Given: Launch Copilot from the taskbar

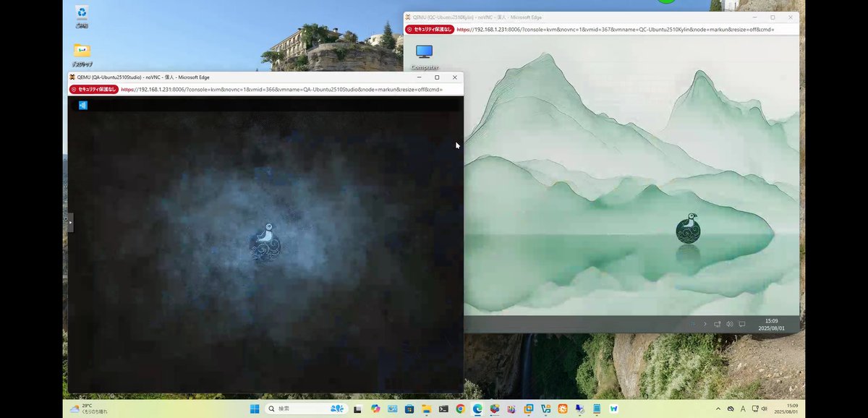Looking at the screenshot, I should 375,409.
